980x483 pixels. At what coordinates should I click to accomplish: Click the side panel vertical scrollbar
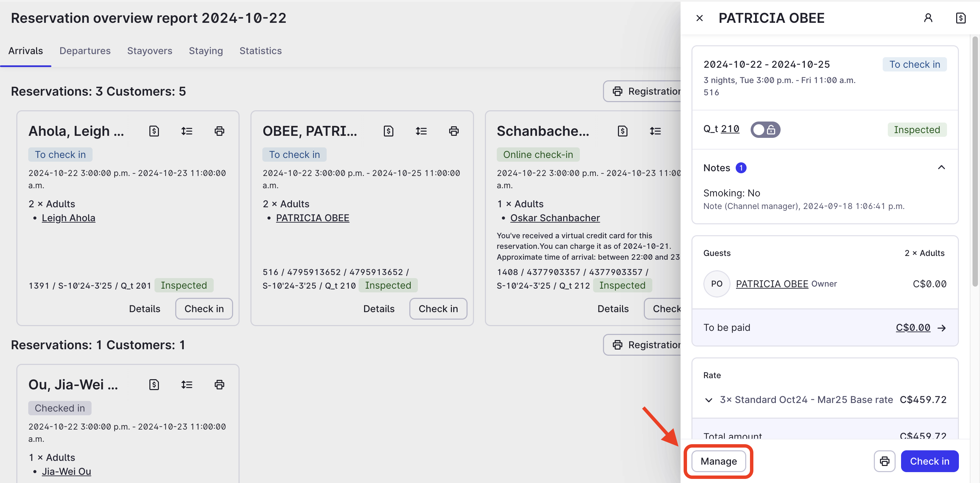pos(974,160)
